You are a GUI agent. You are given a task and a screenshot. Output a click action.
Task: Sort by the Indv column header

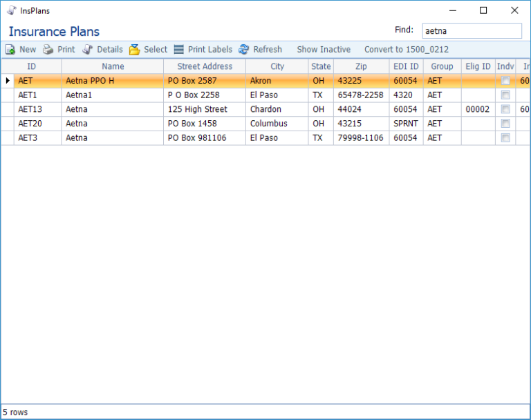point(505,66)
